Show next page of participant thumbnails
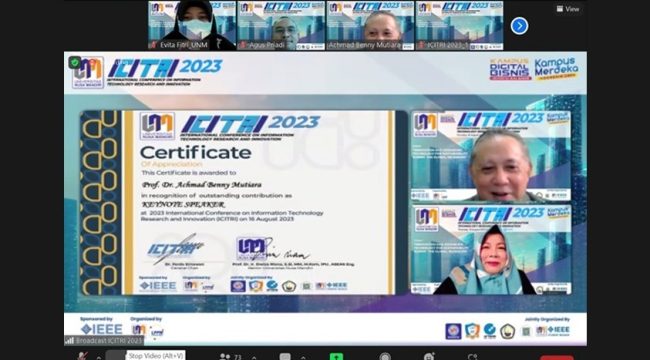The height and width of the screenshot is (360, 650). coord(519,26)
